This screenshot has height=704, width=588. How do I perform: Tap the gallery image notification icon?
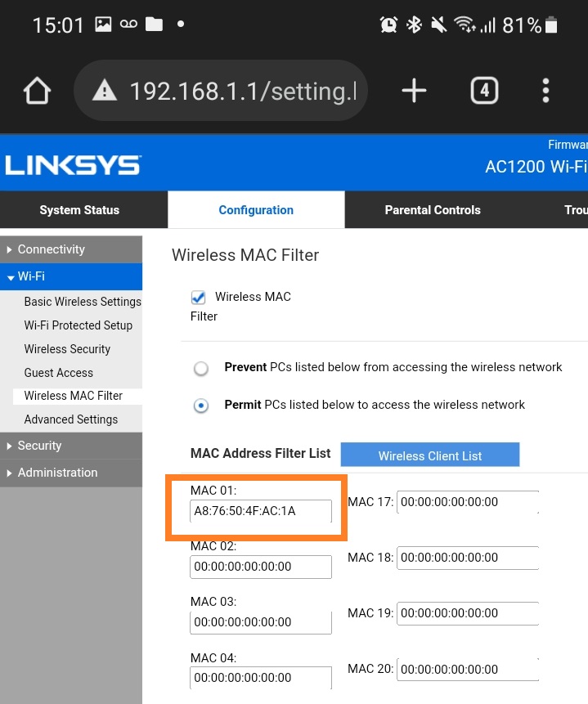point(103,25)
